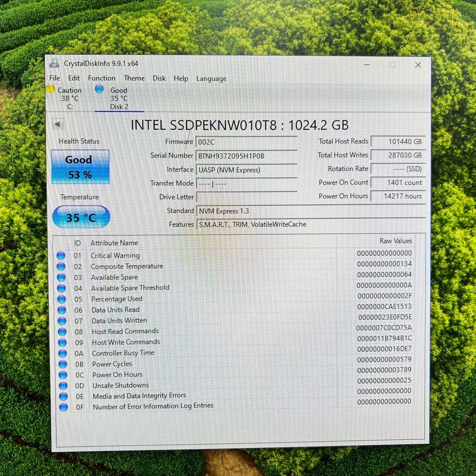Click the status orb for Available Spare Threshold
The height and width of the screenshot is (476, 476).
(62, 288)
